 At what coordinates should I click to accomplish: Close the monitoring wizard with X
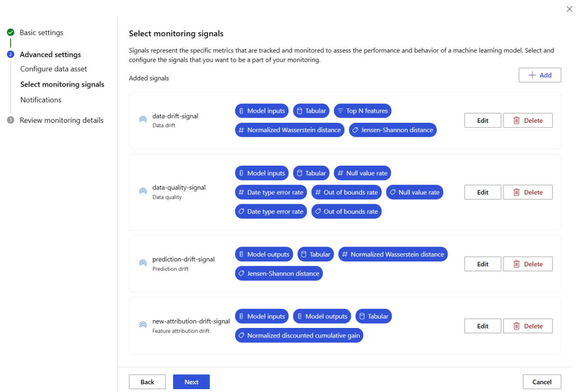point(569,9)
